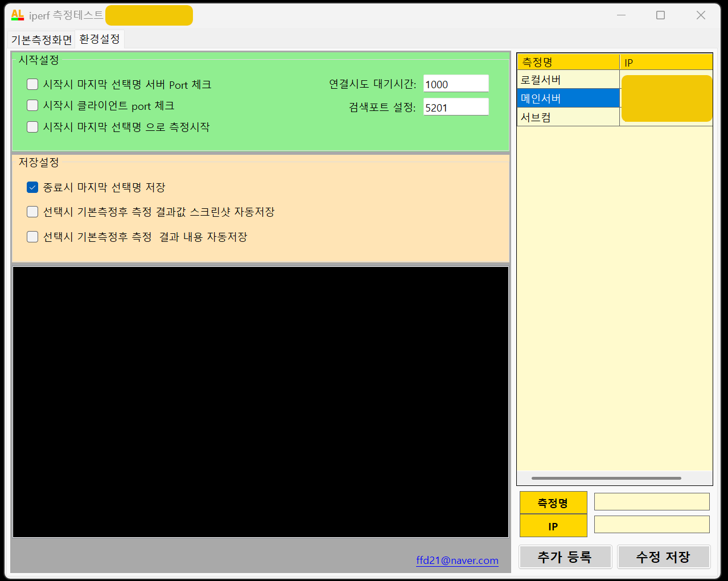Click the 측정명 column header
This screenshot has width=728, height=581.
(x=568, y=62)
